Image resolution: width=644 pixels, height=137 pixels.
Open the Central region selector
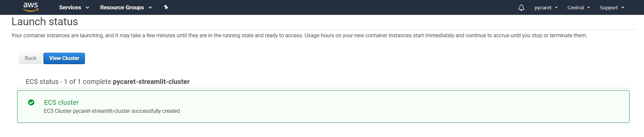[575, 7]
